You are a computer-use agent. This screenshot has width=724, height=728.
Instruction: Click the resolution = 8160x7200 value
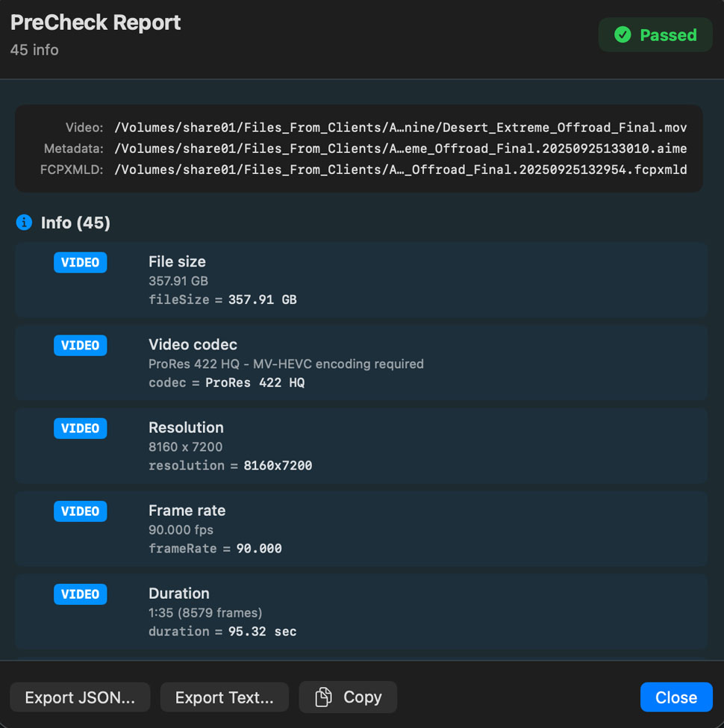coord(230,465)
